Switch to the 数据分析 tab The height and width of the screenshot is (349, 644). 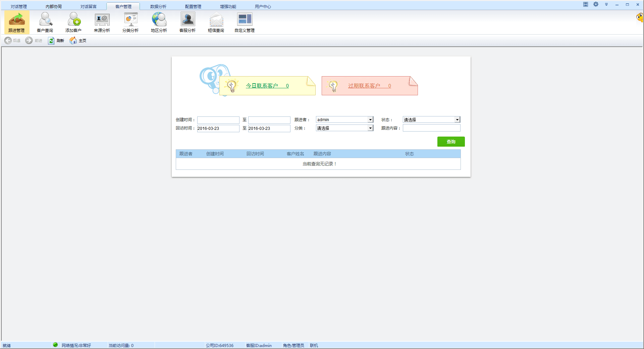(158, 6)
